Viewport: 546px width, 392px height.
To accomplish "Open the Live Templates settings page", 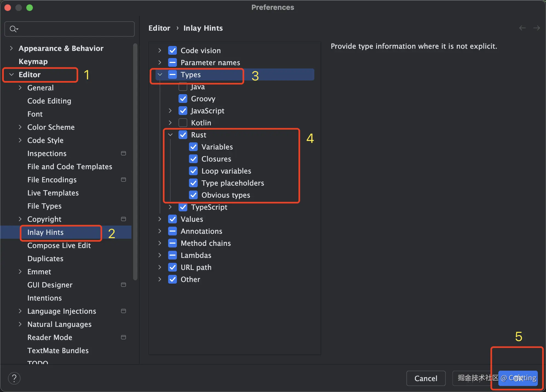I will coord(53,193).
